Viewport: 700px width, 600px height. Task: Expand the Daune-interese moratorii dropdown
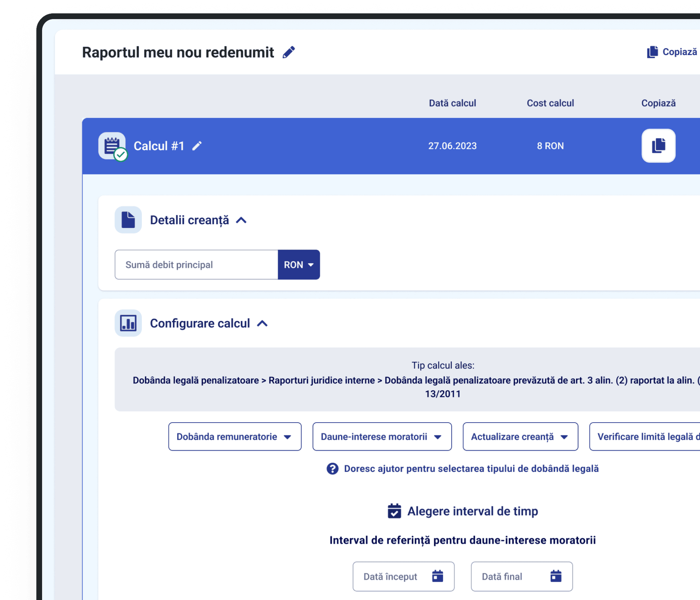[x=382, y=437]
